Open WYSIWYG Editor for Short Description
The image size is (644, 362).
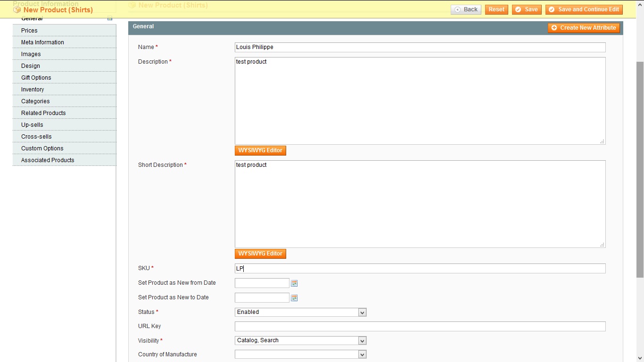click(260, 254)
